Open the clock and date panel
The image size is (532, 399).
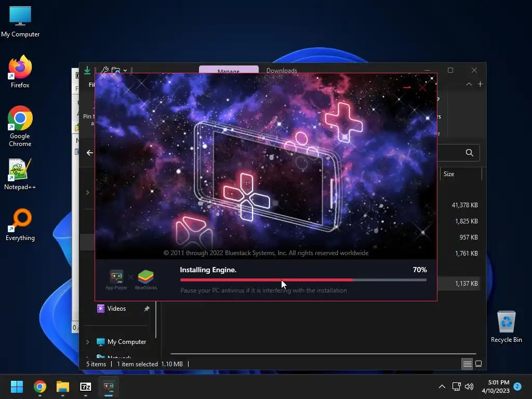click(496, 387)
